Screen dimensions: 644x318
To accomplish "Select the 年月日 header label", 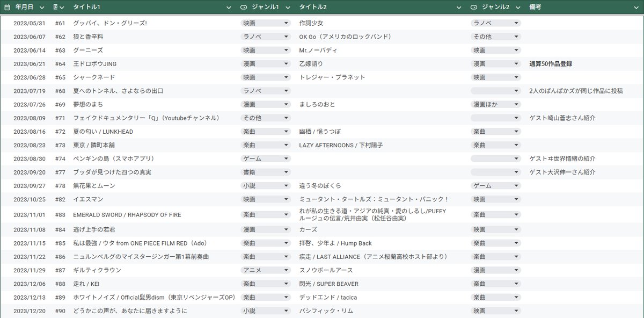I will point(24,8).
